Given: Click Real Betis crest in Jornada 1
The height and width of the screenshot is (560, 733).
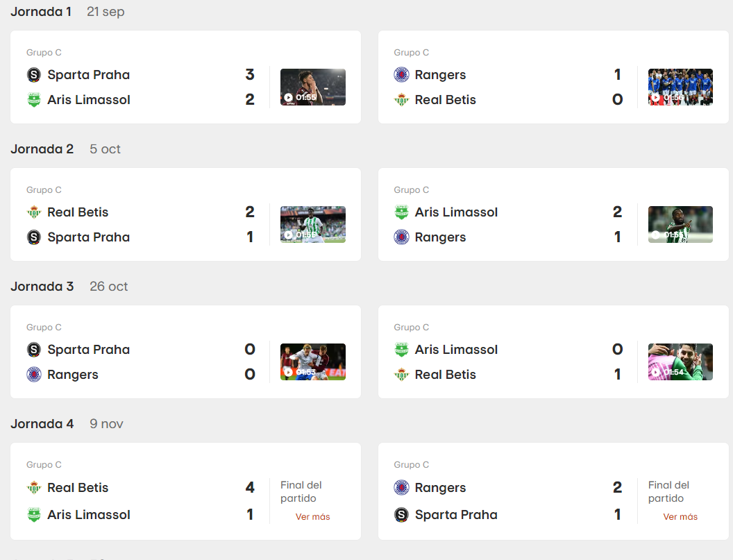Looking at the screenshot, I should pyautogui.click(x=401, y=100).
